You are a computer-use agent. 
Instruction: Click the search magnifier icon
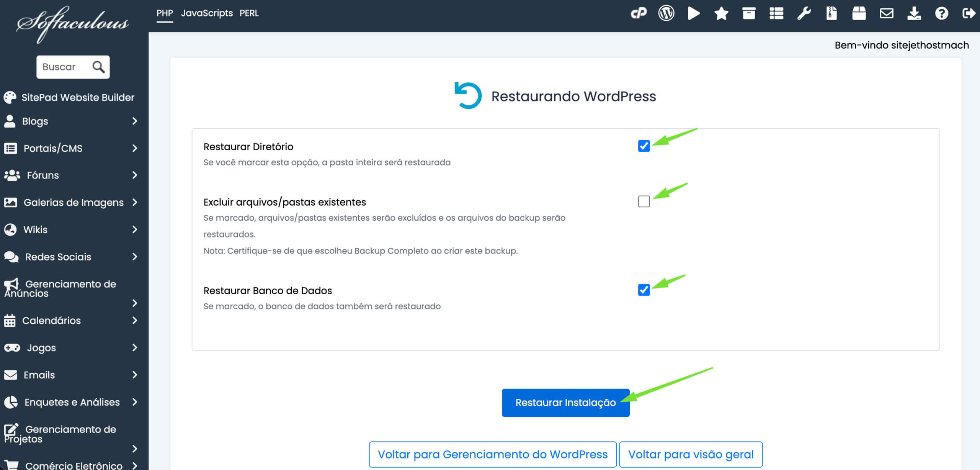[98, 67]
